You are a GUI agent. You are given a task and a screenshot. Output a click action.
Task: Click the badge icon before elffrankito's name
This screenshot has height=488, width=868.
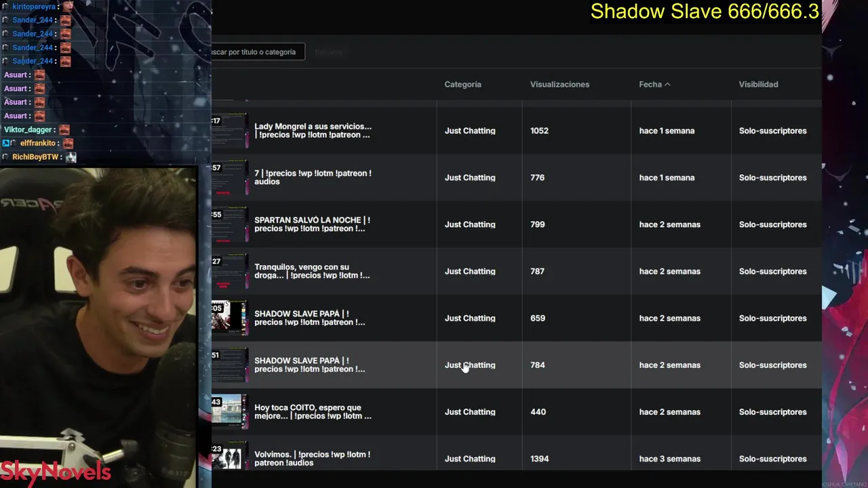5,143
